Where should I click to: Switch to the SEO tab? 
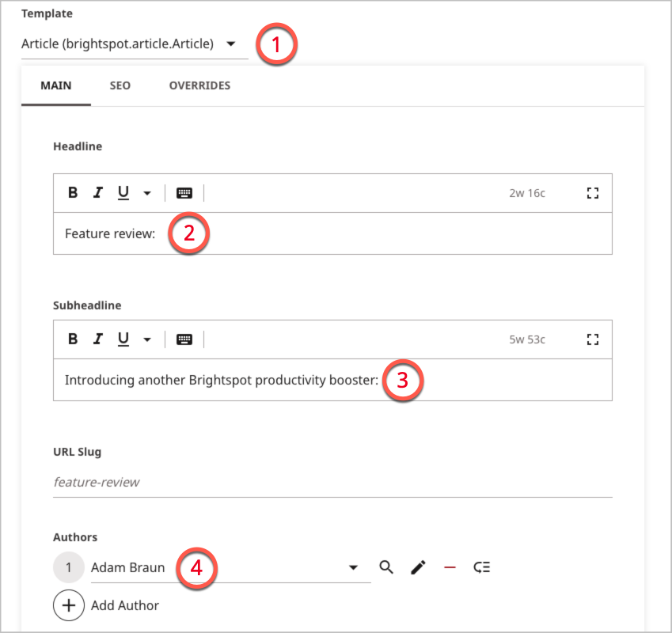point(120,85)
